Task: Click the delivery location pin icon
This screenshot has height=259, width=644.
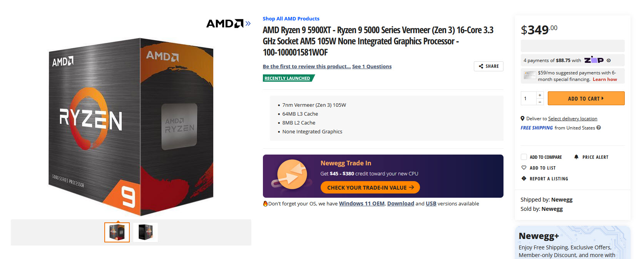Action: coord(522,118)
